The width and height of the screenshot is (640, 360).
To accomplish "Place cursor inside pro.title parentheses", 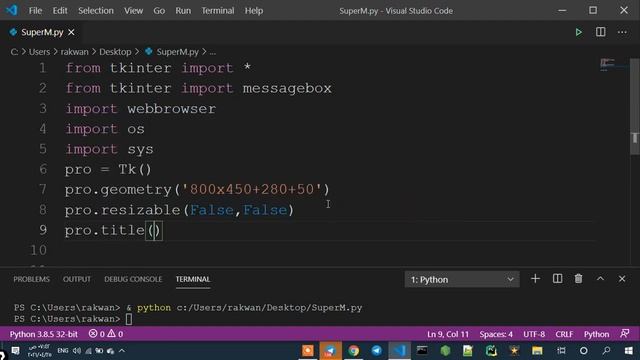I will coord(153,230).
